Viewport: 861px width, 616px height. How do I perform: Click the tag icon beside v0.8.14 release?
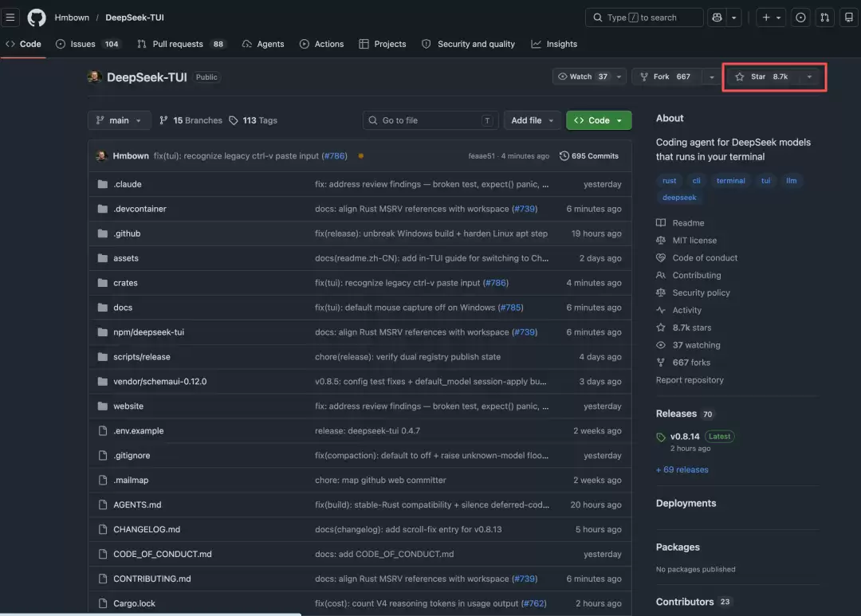tap(661, 437)
